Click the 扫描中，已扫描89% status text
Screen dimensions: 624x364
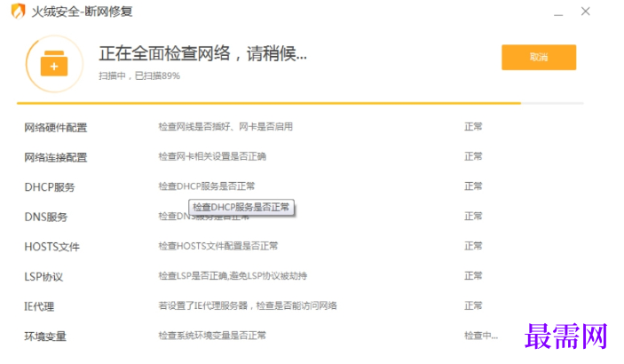(x=139, y=75)
